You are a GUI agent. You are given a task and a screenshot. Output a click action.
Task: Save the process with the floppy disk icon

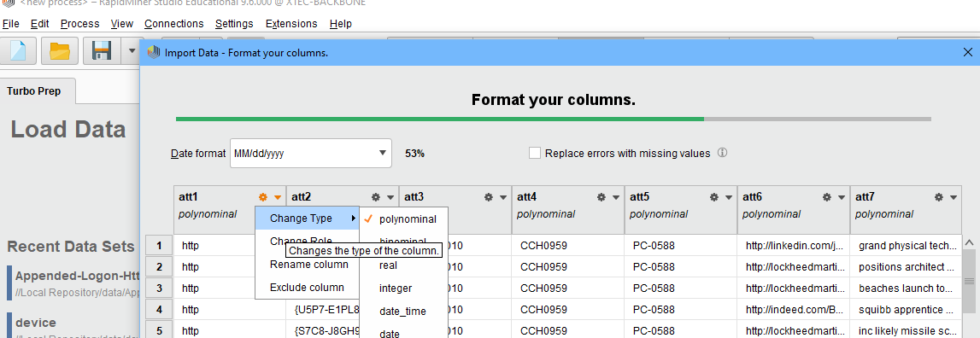[x=102, y=50]
